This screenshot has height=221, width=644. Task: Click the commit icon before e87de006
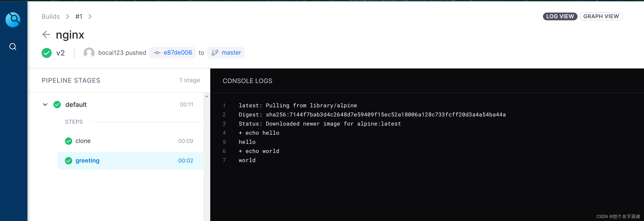tap(157, 53)
